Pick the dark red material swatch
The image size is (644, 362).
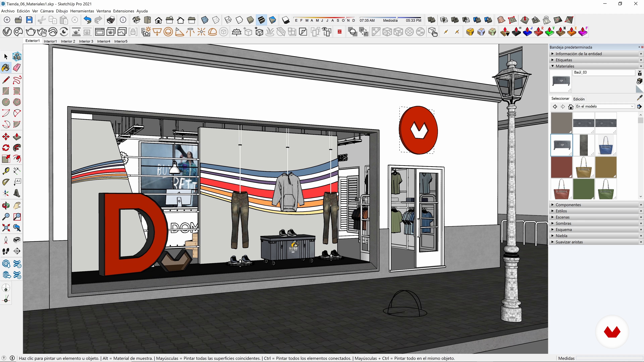[x=561, y=167]
